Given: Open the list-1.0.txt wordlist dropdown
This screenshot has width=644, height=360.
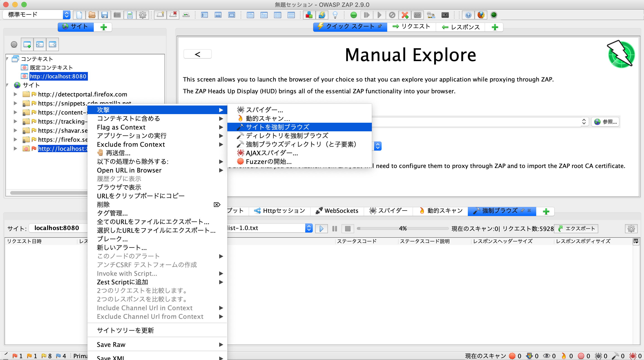Looking at the screenshot, I should pyautogui.click(x=309, y=228).
